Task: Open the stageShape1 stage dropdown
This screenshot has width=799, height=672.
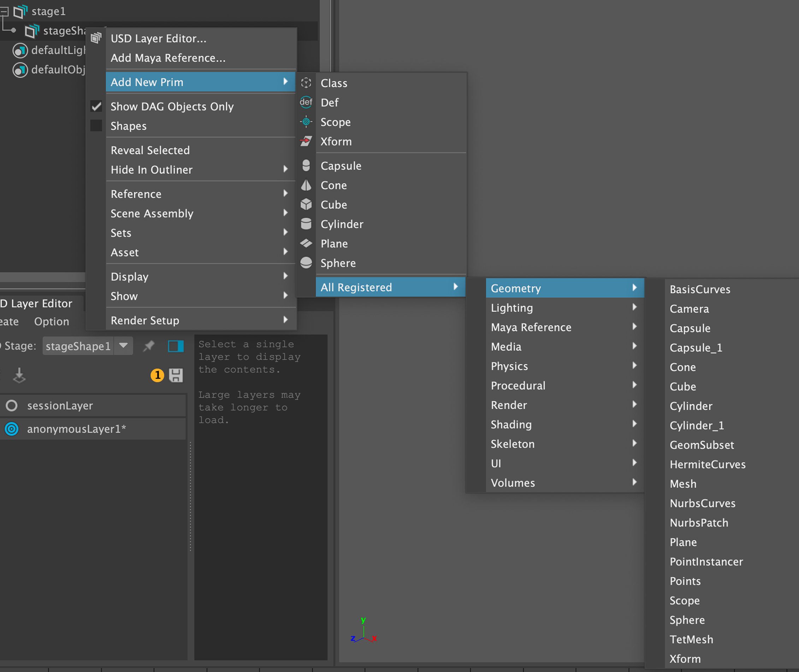Action: (123, 346)
